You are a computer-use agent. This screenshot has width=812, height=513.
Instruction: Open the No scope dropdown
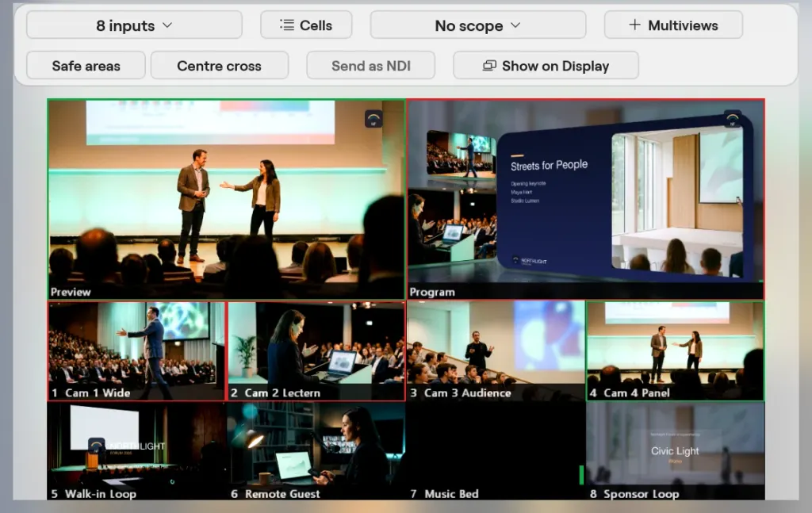point(477,25)
